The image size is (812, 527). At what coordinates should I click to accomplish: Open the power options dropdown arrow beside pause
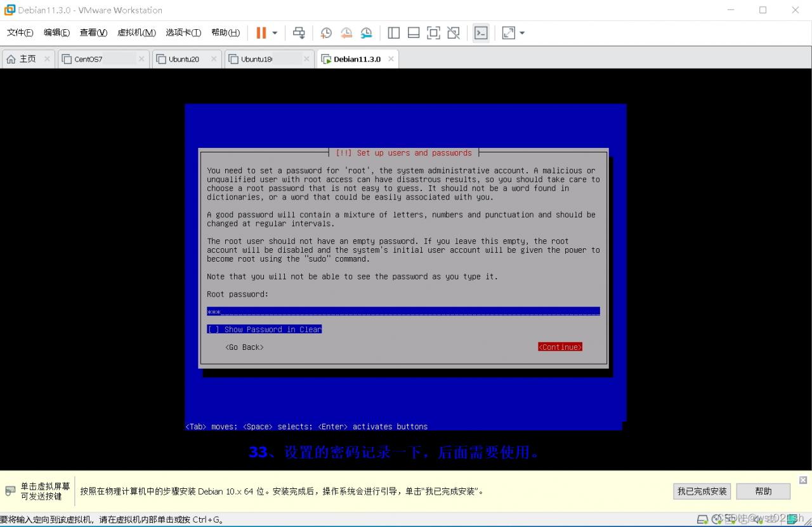(x=275, y=33)
